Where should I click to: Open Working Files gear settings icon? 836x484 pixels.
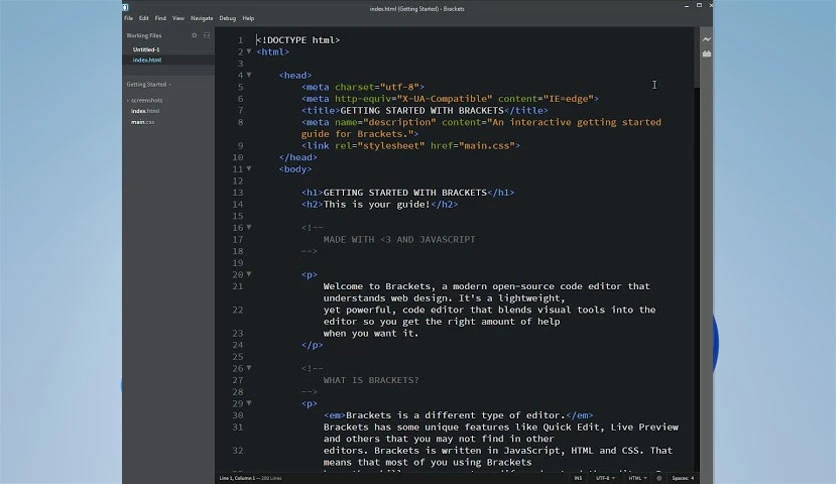(194, 35)
